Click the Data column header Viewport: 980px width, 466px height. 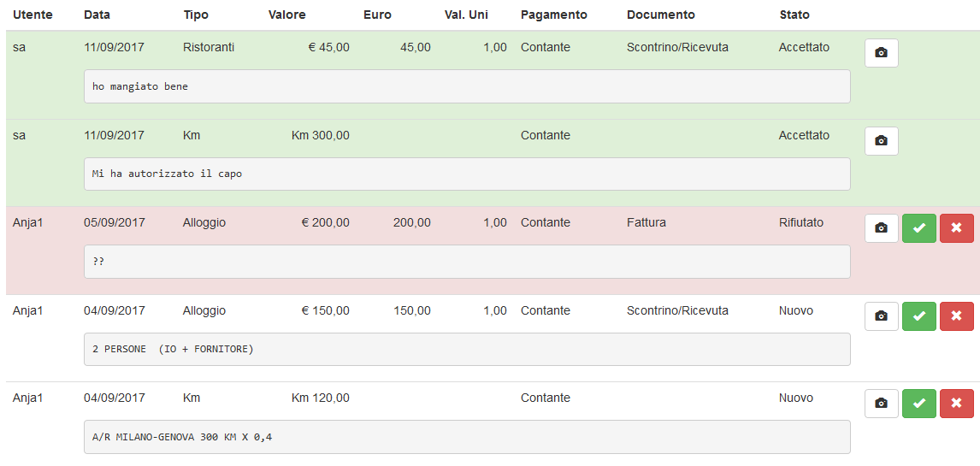97,15
